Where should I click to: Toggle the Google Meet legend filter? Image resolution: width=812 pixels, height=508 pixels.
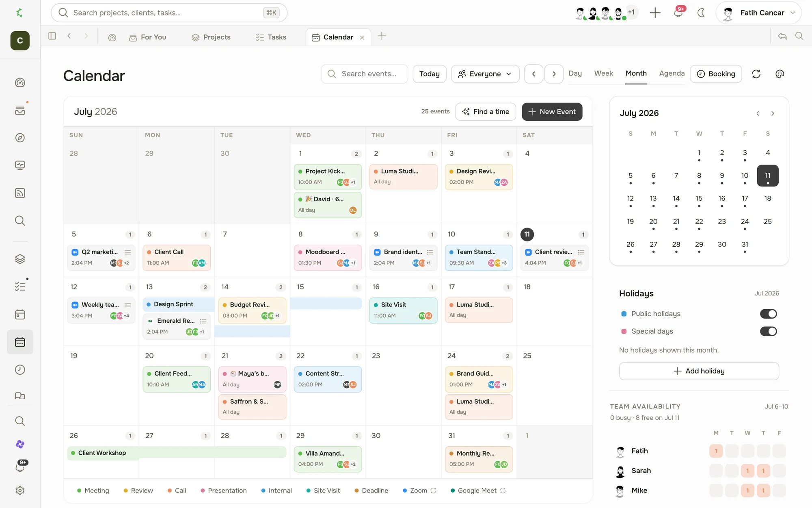(x=478, y=491)
